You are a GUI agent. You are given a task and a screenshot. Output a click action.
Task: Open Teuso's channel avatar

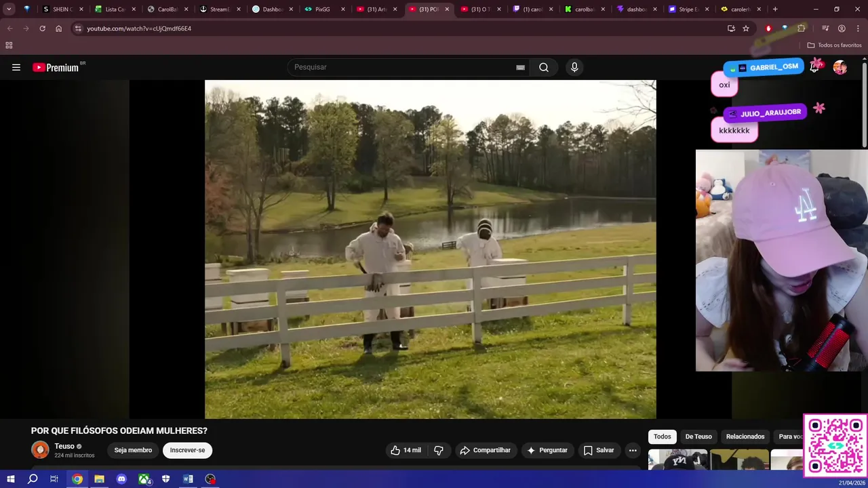40,449
